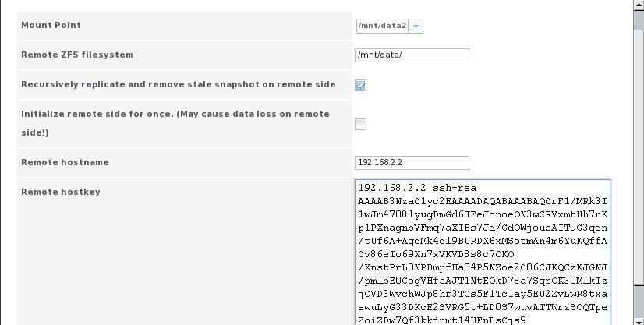The height and width of the screenshot is (325, 644).
Task: Click the Recursively replicate label text
Action: [179, 84]
